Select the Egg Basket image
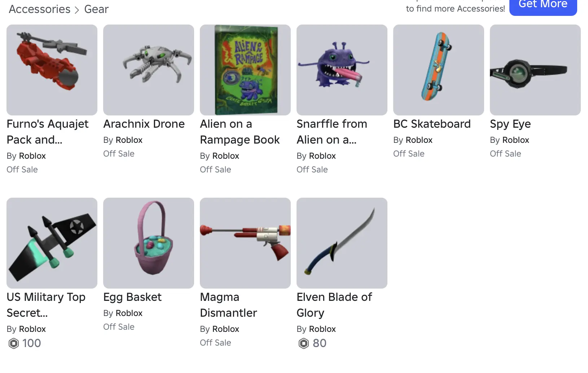Viewport: 588px width, 373px height. coord(149,243)
